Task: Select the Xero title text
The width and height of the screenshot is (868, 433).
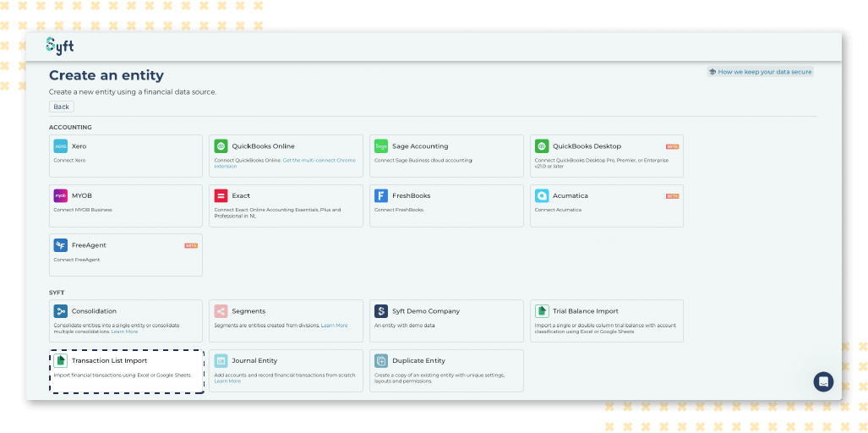Action: tap(79, 146)
